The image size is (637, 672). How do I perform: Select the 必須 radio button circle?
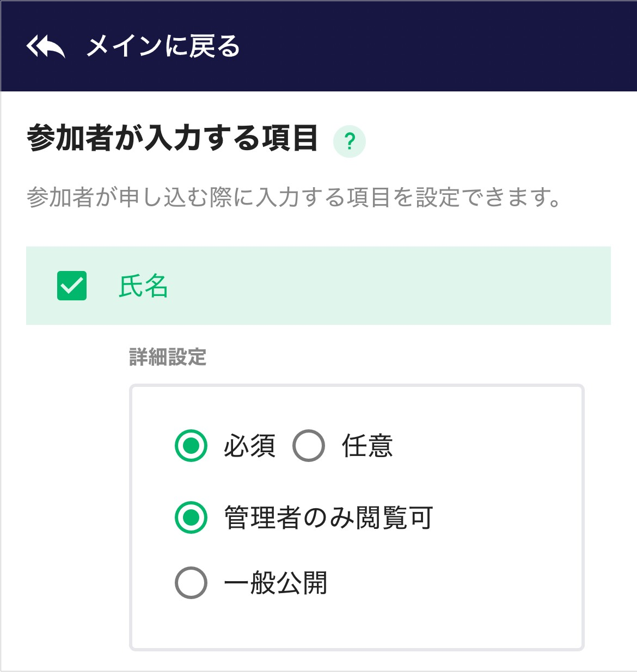(191, 446)
